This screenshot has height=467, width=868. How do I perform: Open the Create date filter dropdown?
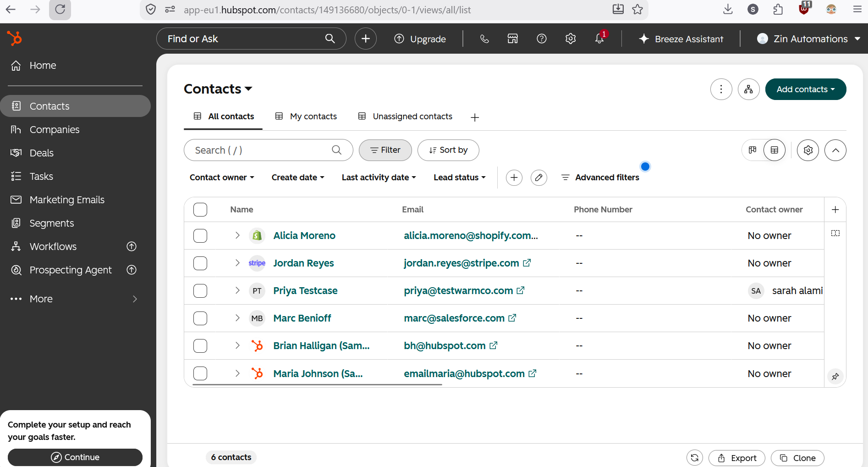click(298, 178)
